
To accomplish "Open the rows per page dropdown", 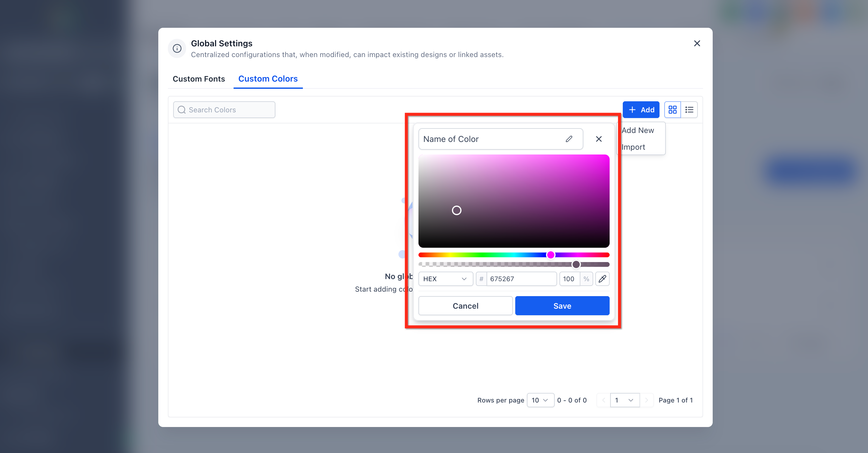I will (540, 400).
